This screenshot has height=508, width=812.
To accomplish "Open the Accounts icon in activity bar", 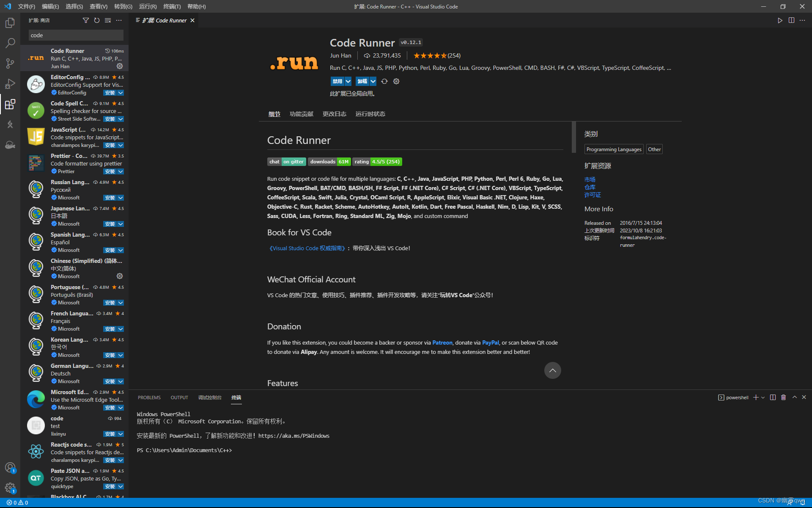I will click(x=10, y=467).
